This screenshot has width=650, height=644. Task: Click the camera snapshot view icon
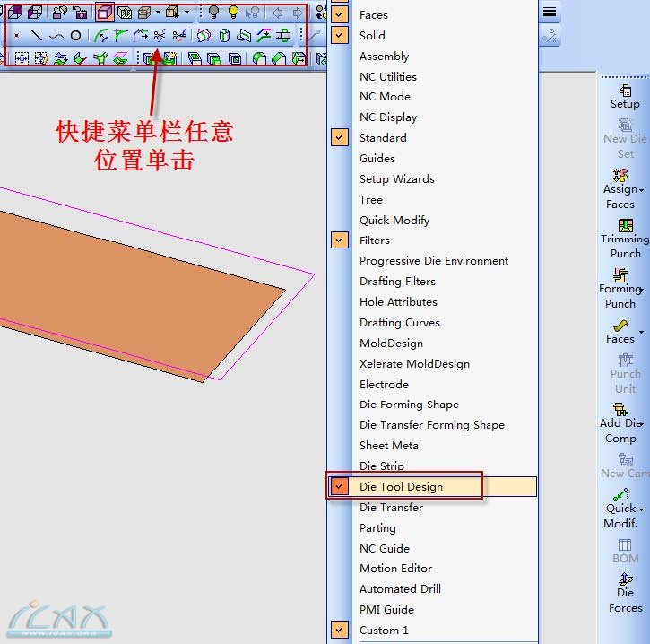pos(81,13)
